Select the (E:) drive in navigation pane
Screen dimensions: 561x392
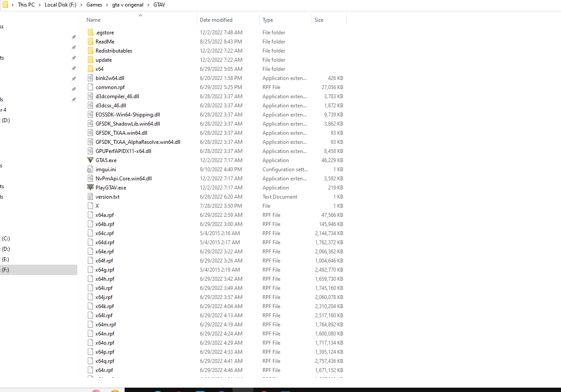pos(39,259)
